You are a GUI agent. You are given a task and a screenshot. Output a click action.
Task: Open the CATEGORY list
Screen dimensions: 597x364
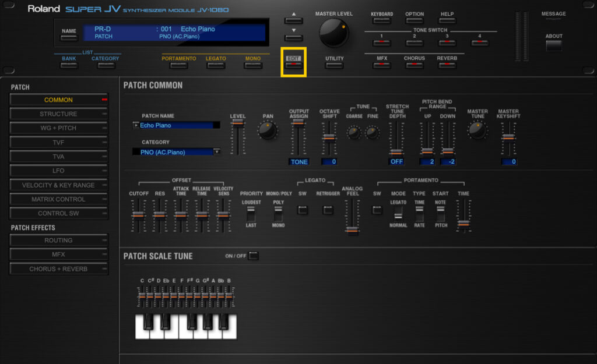tap(106, 65)
